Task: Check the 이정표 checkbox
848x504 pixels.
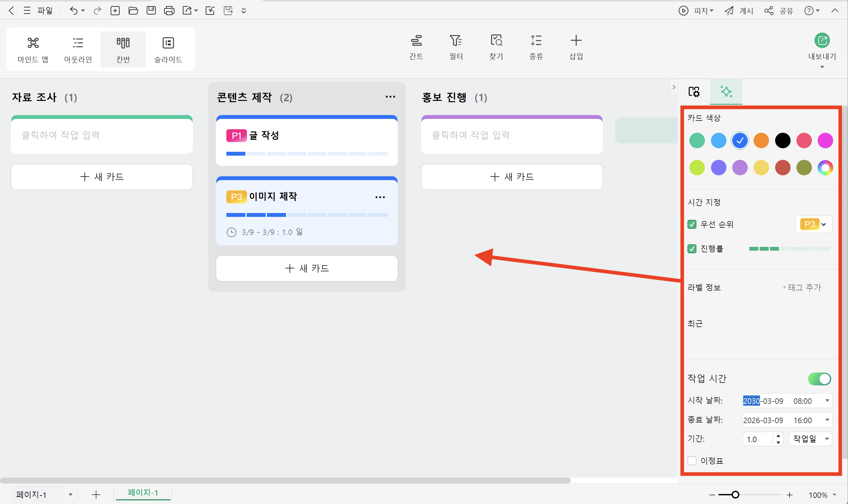Action: click(x=693, y=461)
